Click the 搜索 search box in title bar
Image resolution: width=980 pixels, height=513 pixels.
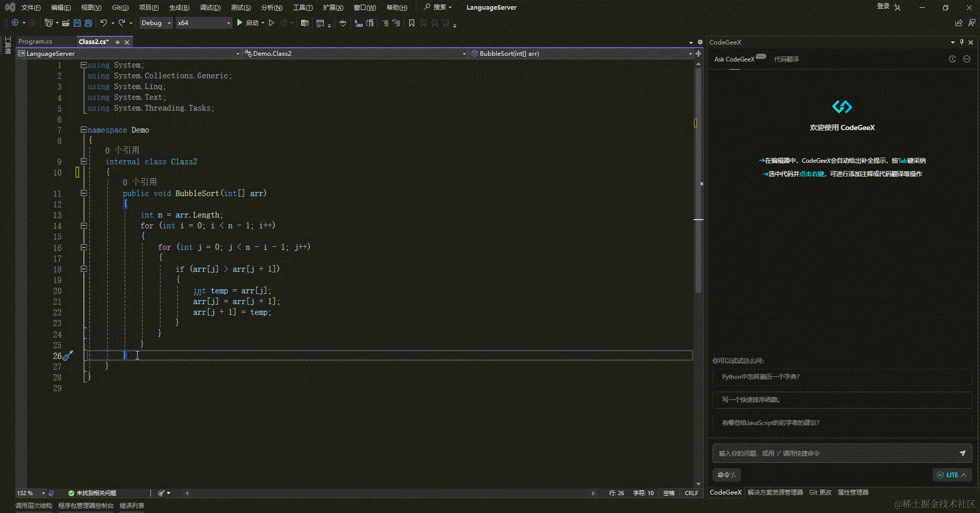point(438,7)
